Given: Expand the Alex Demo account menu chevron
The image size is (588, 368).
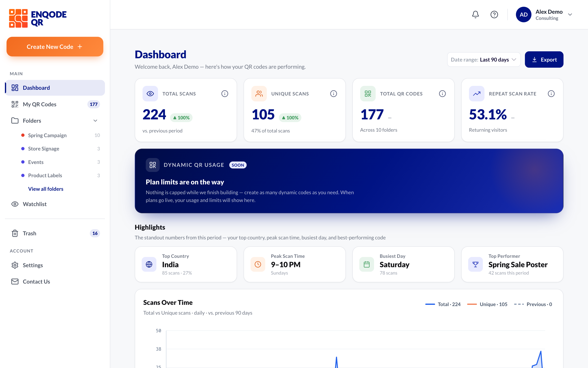Looking at the screenshot, I should (570, 15).
